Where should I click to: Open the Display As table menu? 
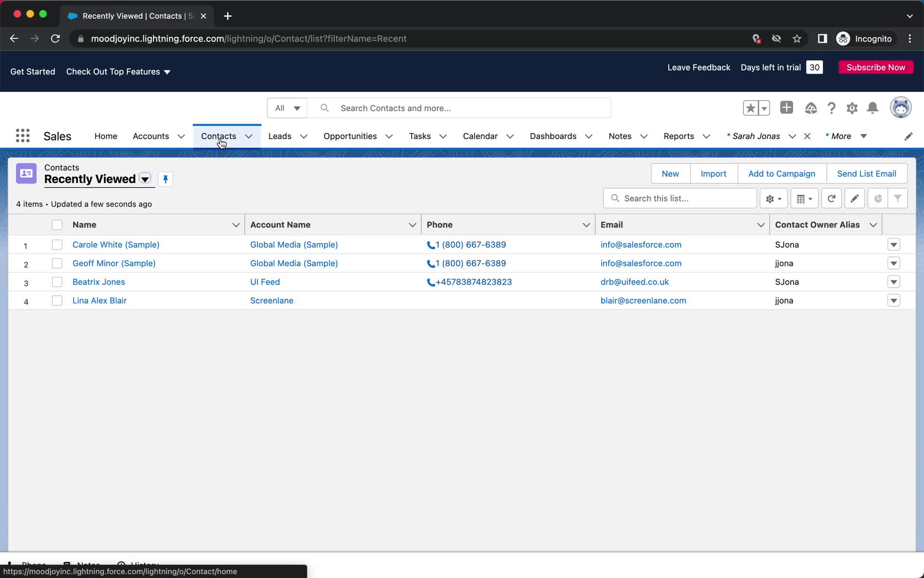[x=804, y=198]
